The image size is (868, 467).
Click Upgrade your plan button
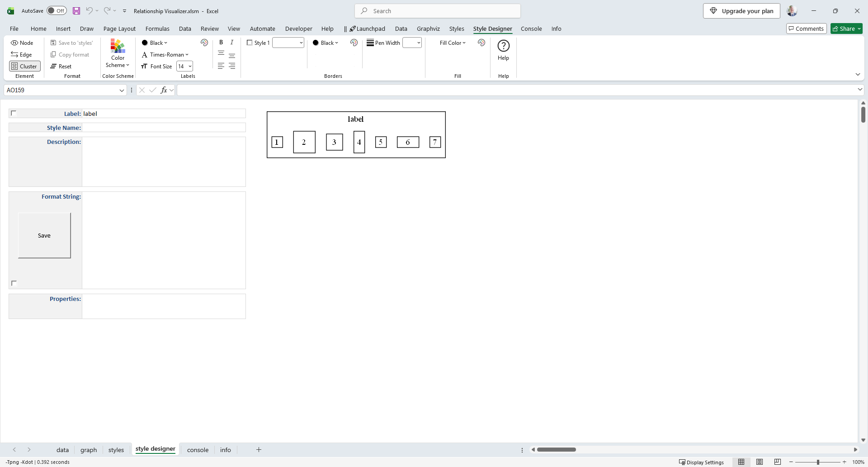[741, 11]
